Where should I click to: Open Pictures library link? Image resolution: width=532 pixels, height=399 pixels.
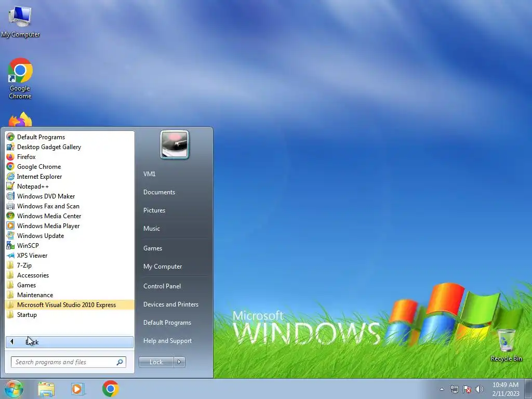coord(154,210)
